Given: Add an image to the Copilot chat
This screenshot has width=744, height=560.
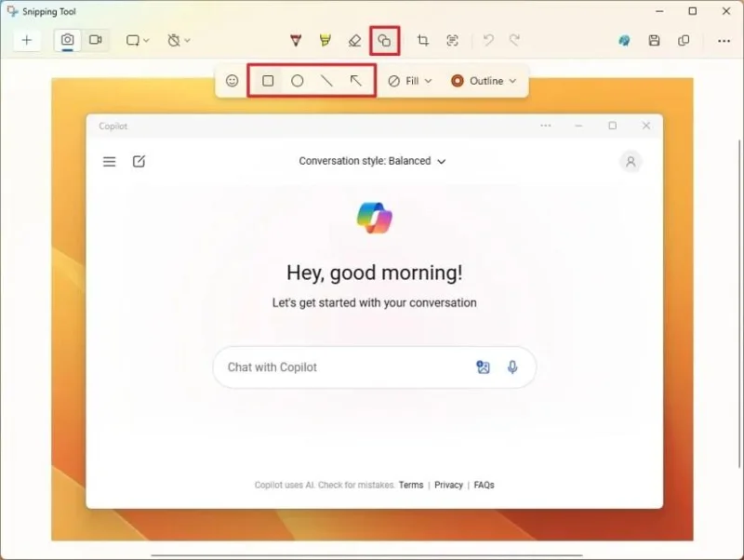Looking at the screenshot, I should pos(483,367).
